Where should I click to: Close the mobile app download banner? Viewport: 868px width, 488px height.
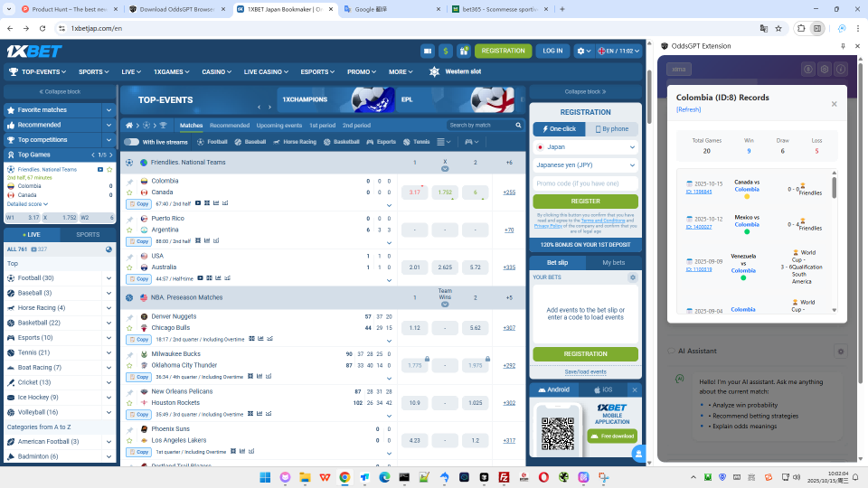[x=635, y=390]
